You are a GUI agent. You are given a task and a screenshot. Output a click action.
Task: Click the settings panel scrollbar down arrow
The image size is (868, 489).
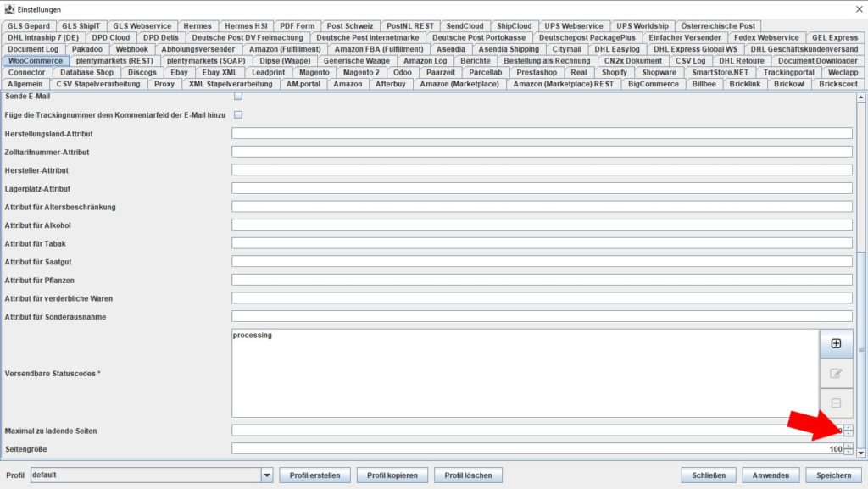[x=861, y=453]
